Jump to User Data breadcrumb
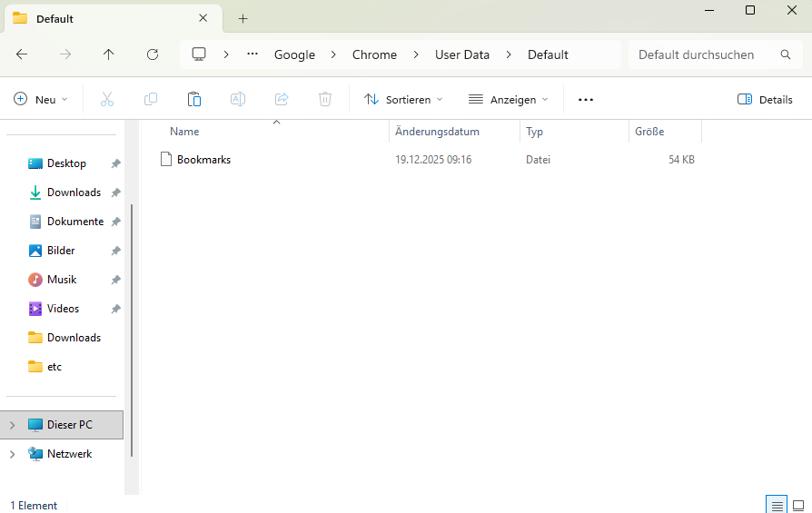The height and width of the screenshot is (513, 812). (462, 54)
